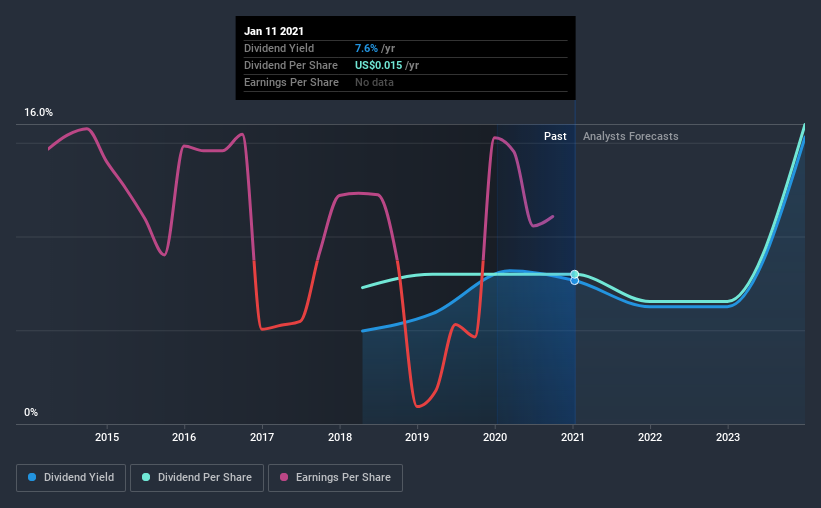Toggle the Dividend Per Share legend button
The height and width of the screenshot is (508, 821).
(x=197, y=478)
